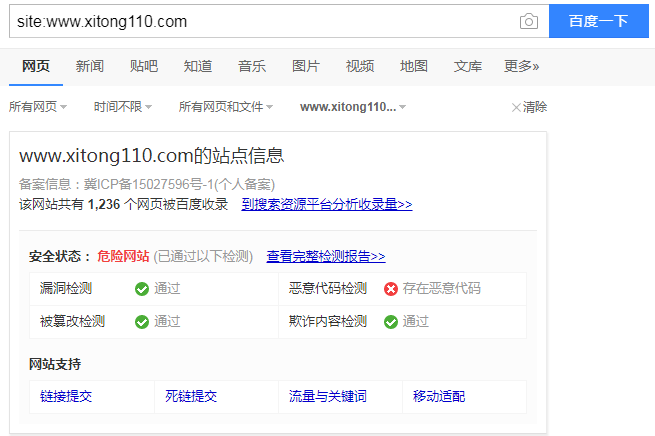Screen dimensions: 655x436
Task: Go to the 知道 tab
Action: 198,66
